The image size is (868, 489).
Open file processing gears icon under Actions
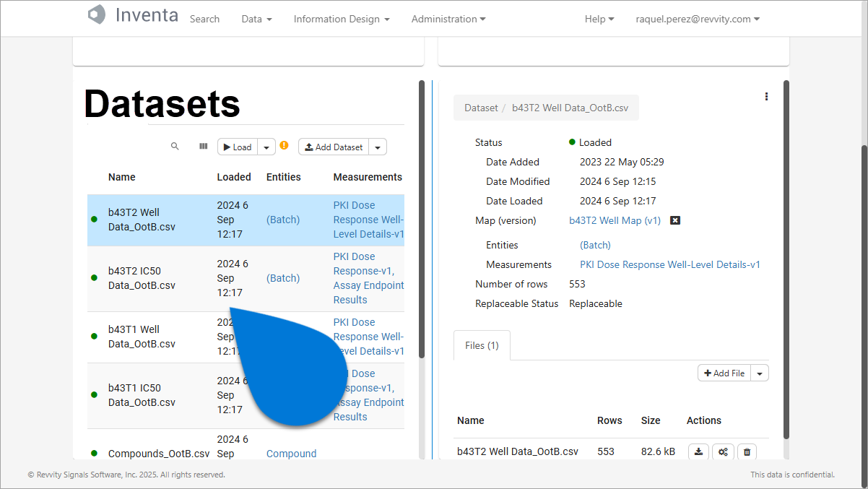(723, 451)
